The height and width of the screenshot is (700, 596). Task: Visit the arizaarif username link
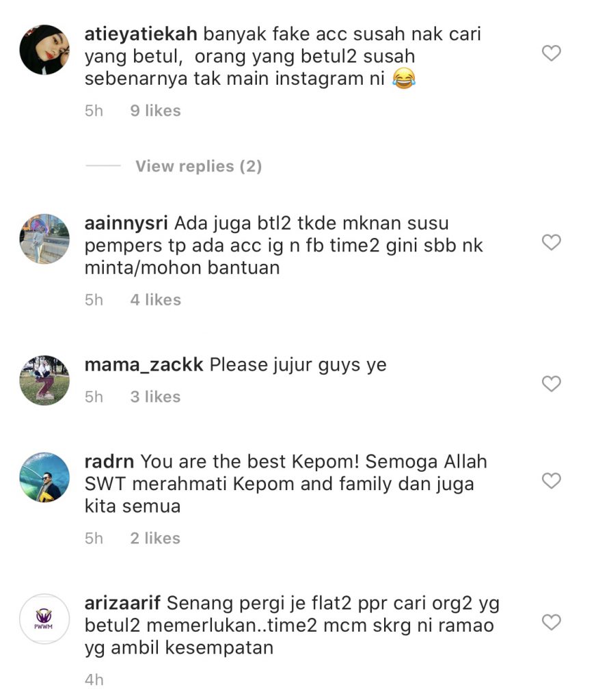click(122, 603)
